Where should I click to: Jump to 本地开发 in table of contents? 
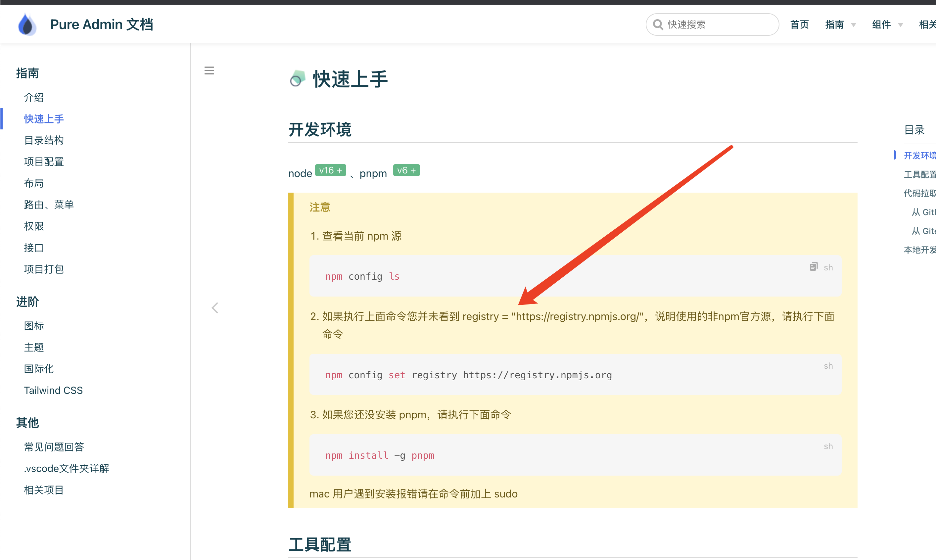[920, 250]
